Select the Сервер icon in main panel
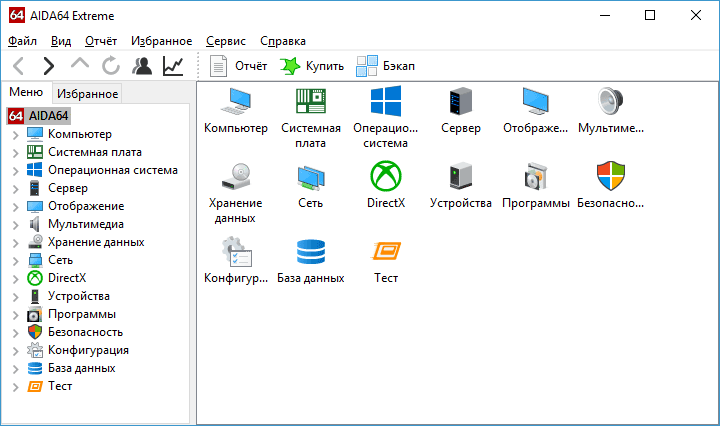 coord(460,103)
